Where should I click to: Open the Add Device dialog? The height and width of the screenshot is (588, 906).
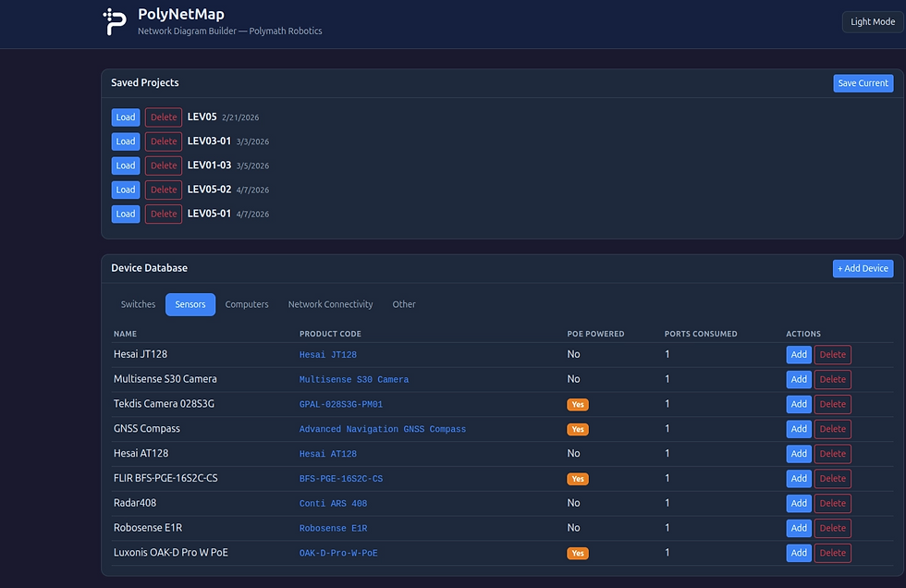[863, 269]
